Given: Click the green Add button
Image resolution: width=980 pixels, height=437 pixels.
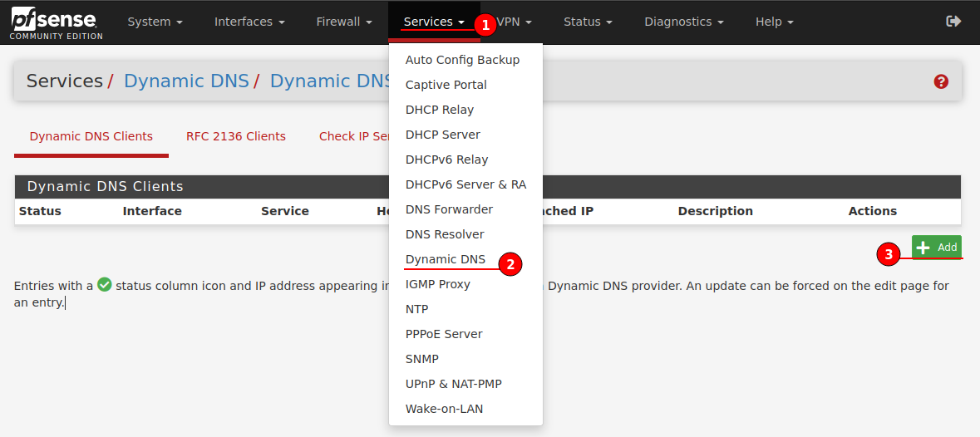Looking at the screenshot, I should pos(936,248).
